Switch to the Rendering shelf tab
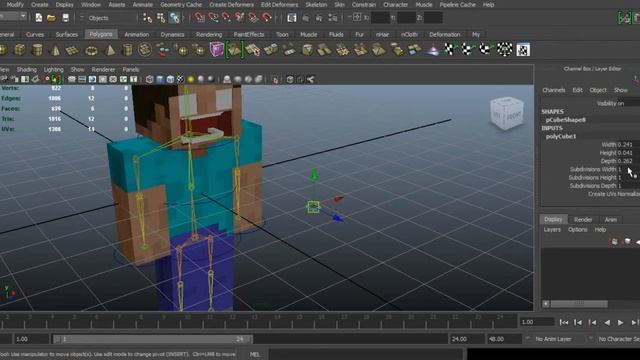 209,35
